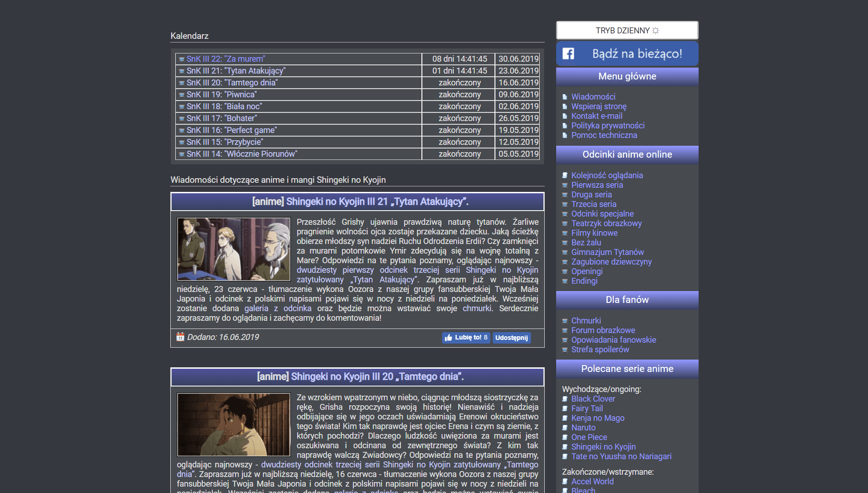This screenshot has width=868, height=493.
Task: Open Bez żalu link
Action: [x=586, y=243]
